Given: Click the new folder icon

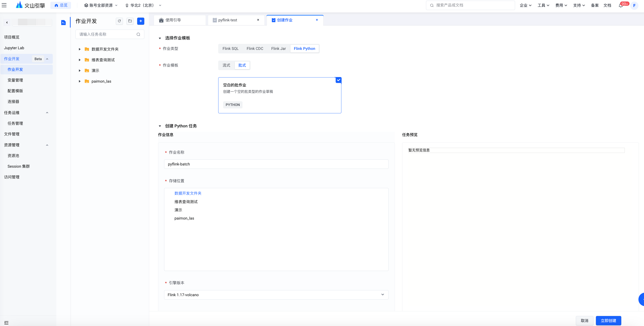Looking at the screenshot, I should (x=130, y=21).
